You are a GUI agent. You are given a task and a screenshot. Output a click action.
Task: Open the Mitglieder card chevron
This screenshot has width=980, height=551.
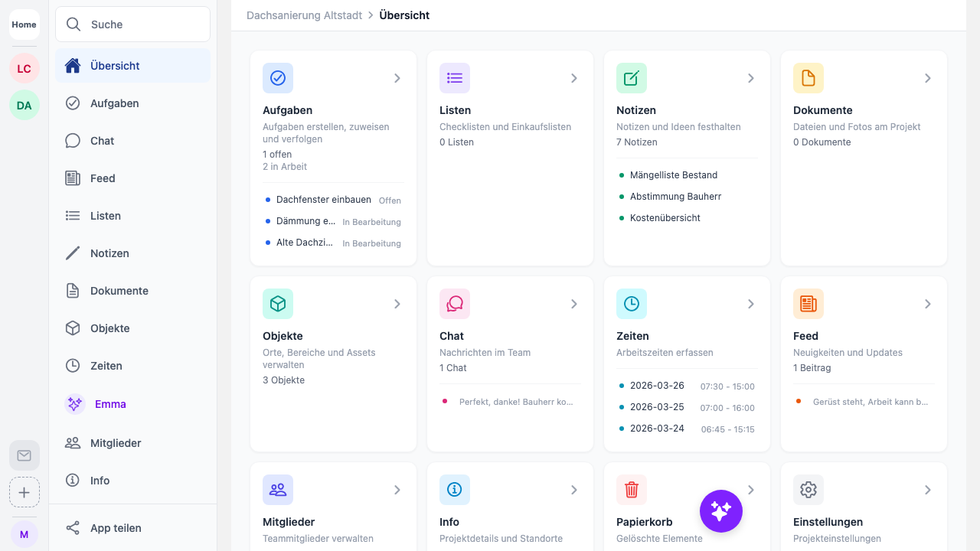397,490
